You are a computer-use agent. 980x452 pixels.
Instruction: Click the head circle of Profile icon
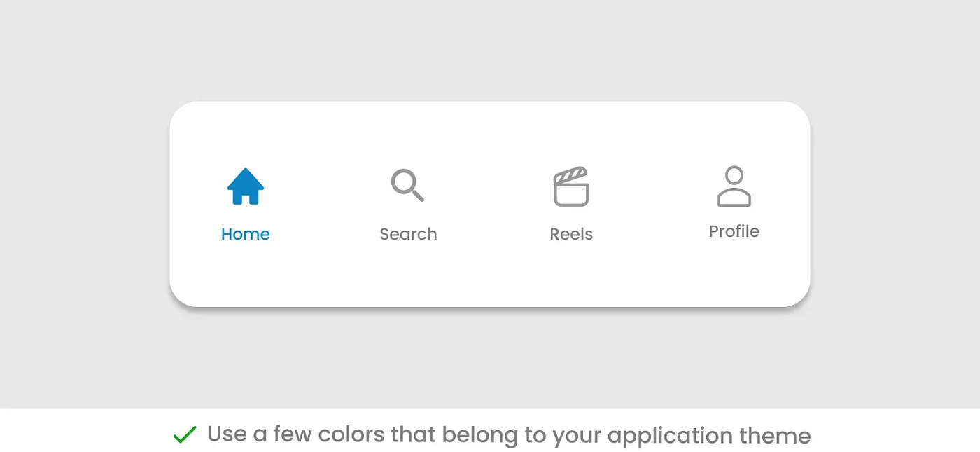(734, 174)
